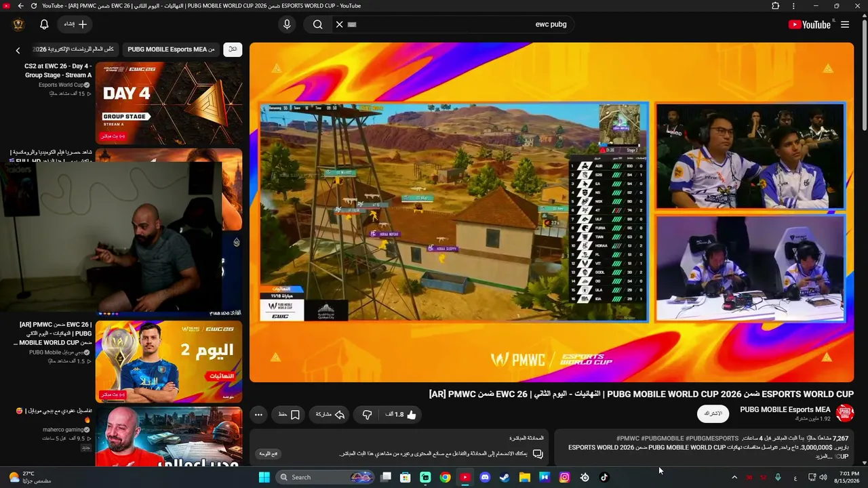
Task: Go back with the browser back arrow
Action: (x=20, y=6)
